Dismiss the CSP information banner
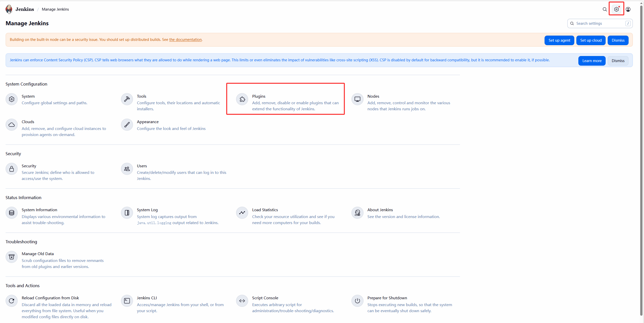The image size is (644, 323). [618, 61]
